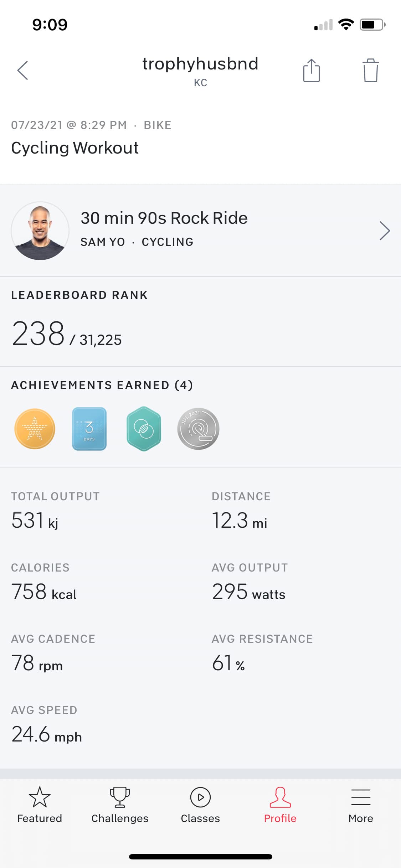Image resolution: width=401 pixels, height=868 pixels.
Task: Open the 30 min 90s Rock Ride class
Action: click(x=164, y=218)
